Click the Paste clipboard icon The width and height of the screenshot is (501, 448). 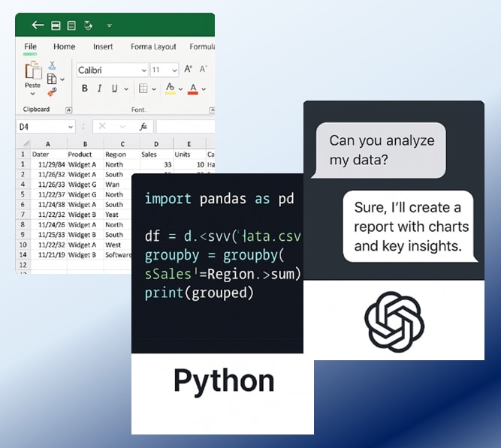[33, 71]
